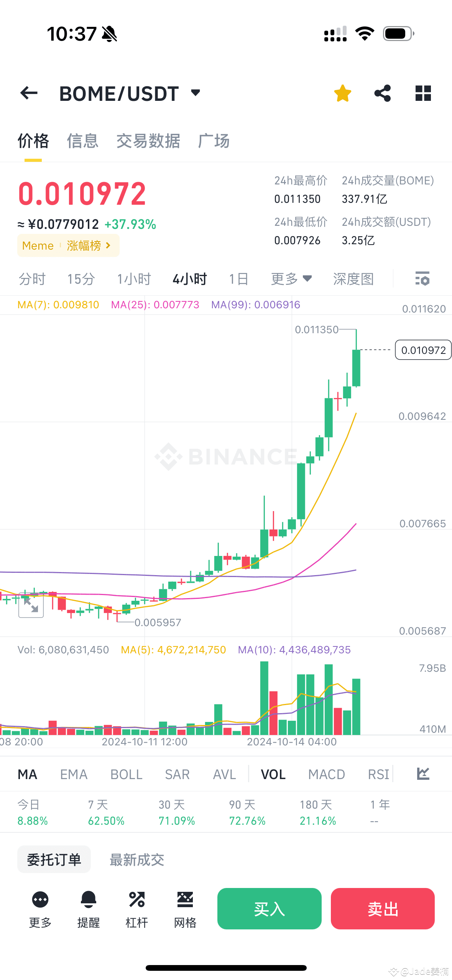Tap the +37.93% change figure
Image resolution: width=452 pixels, height=980 pixels.
(x=130, y=224)
